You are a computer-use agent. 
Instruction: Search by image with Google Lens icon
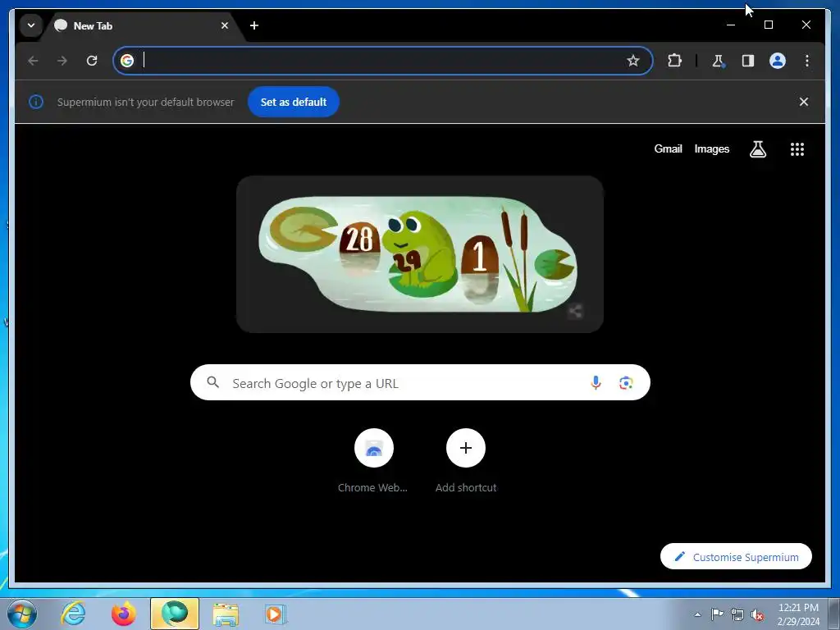click(626, 382)
